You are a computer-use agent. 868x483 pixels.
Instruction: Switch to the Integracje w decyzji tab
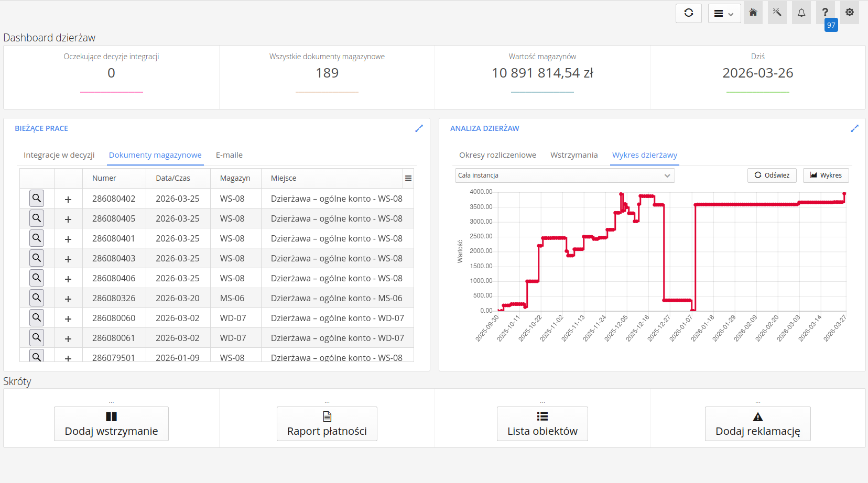[x=59, y=155]
